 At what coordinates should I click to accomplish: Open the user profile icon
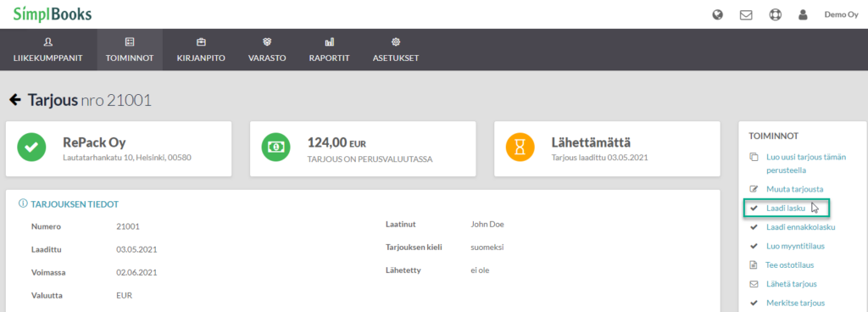[x=803, y=15]
